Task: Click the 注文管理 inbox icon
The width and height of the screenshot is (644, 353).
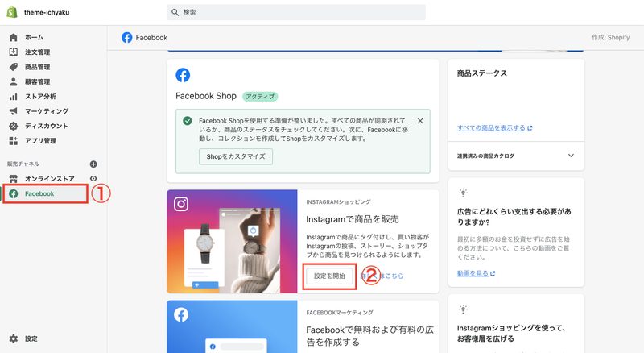Action: (13, 52)
